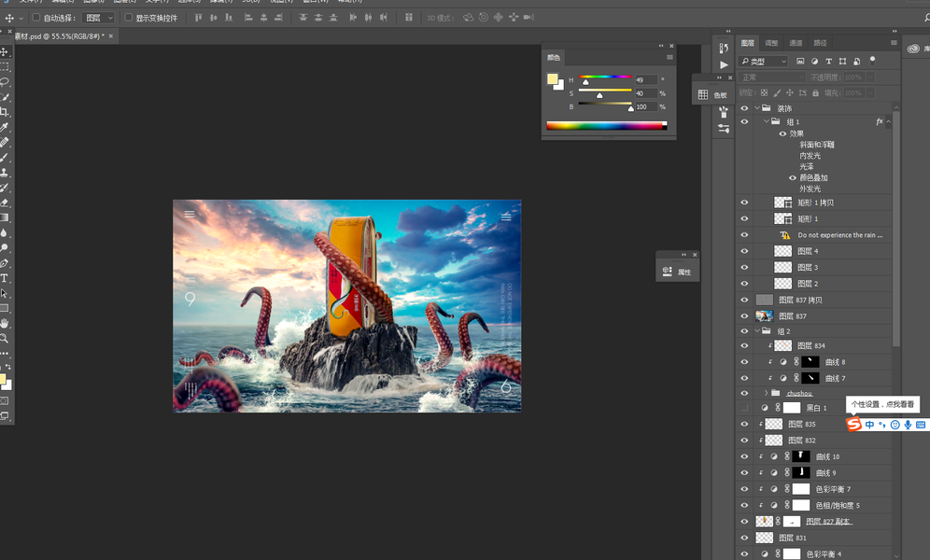
Task: Open the 色板 collapsed panel button
Action: (713, 95)
